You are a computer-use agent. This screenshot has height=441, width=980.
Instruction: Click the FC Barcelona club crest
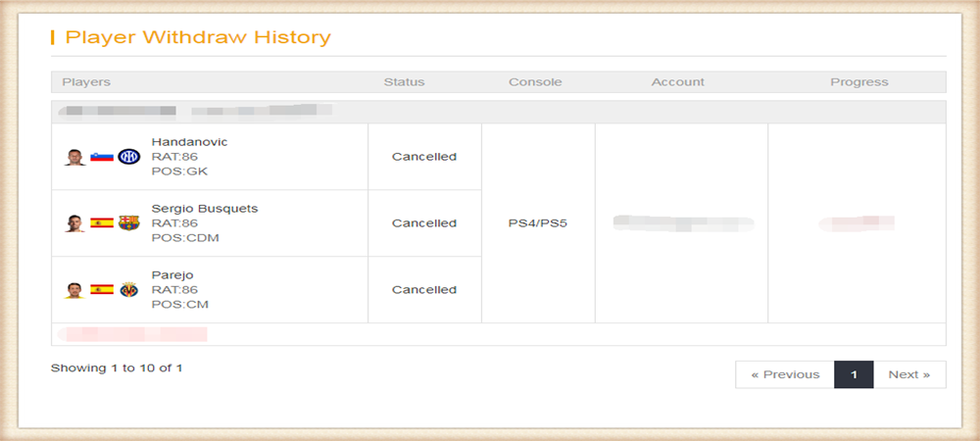point(129,223)
